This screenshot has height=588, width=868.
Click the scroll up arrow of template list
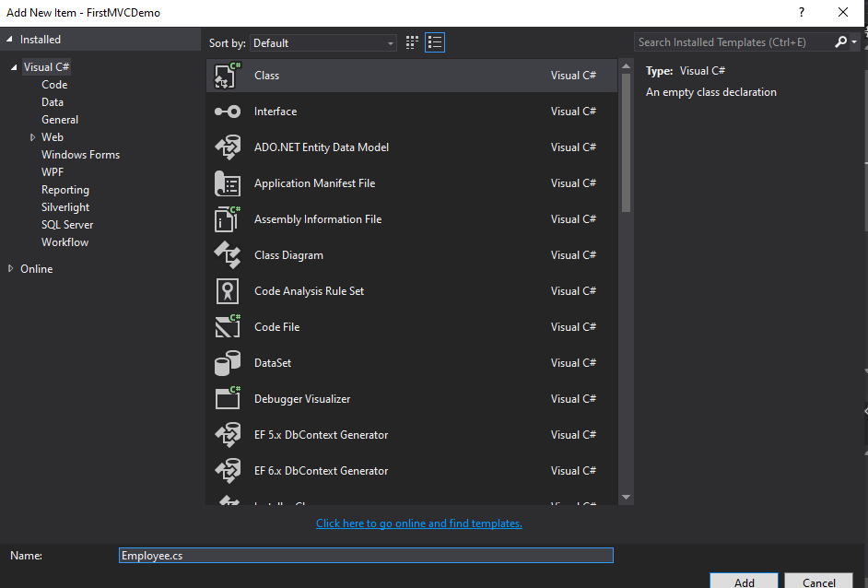coord(626,65)
